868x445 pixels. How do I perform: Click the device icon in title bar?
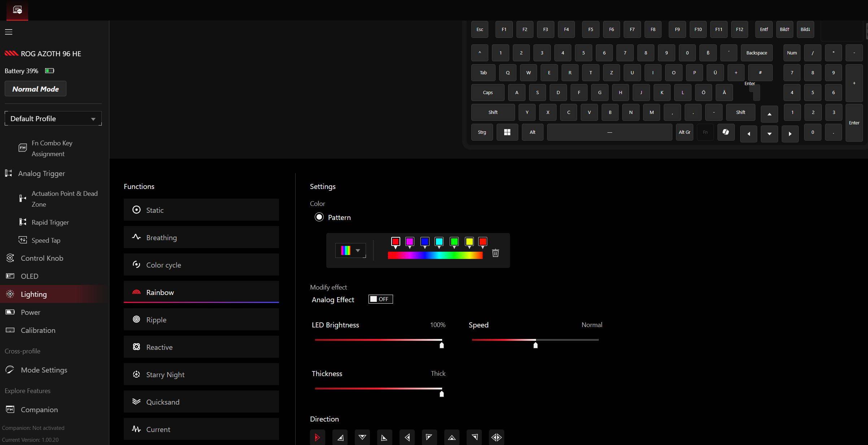(17, 10)
